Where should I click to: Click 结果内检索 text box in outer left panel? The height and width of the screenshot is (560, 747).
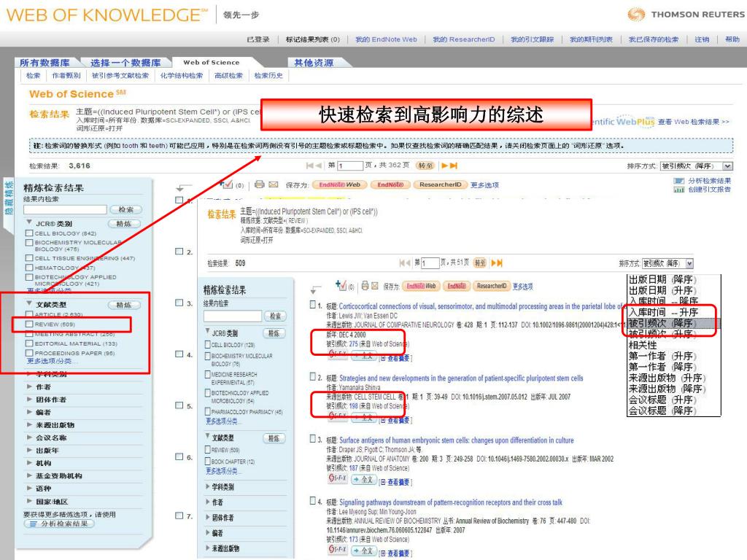click(x=65, y=209)
